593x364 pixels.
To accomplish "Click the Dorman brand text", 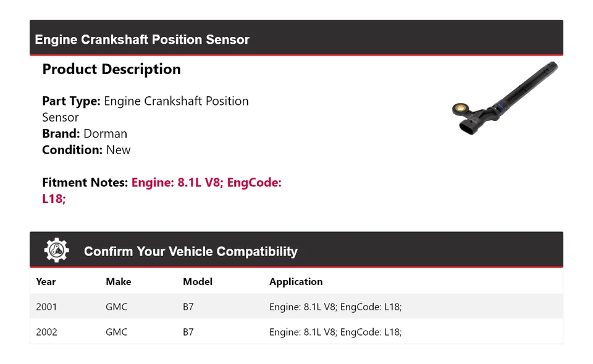I will 105,133.
